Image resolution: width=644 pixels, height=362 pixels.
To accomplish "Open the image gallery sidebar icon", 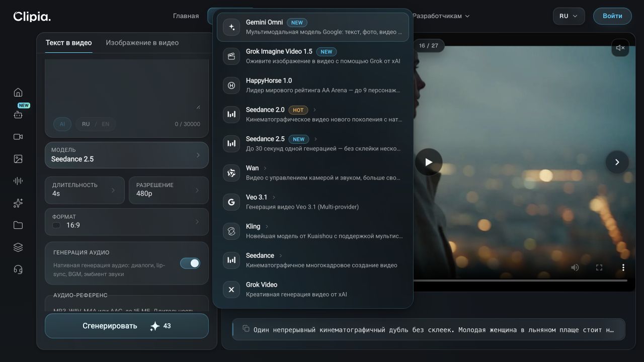I will coord(18,159).
